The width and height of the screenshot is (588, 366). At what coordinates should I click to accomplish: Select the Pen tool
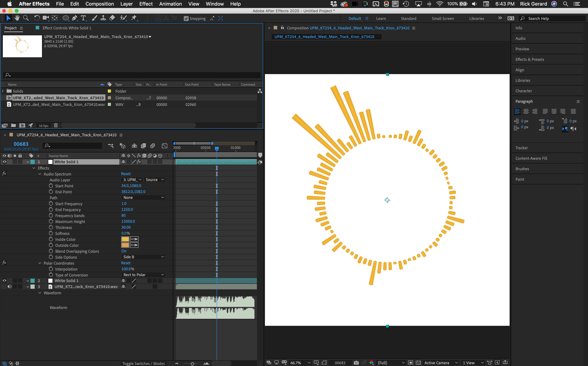click(x=75, y=18)
